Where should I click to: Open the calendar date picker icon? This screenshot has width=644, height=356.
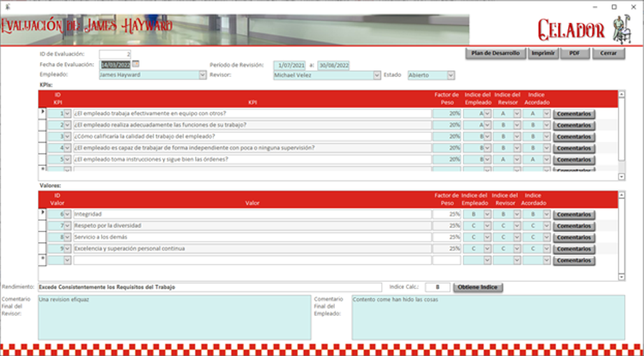[136, 64]
